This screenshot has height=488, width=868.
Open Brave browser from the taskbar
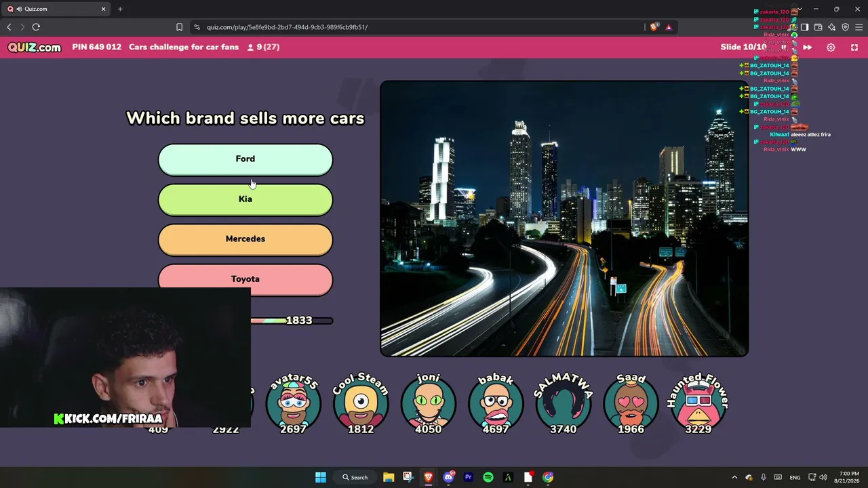click(429, 477)
